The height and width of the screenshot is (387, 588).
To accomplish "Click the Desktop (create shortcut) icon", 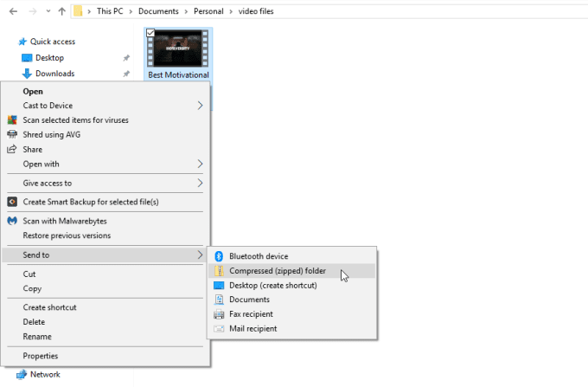I will coord(219,286).
